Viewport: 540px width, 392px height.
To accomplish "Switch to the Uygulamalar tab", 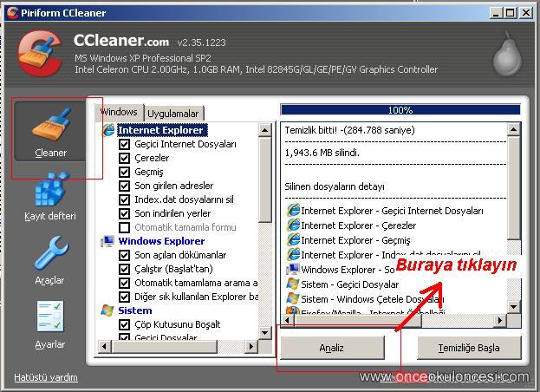I will [173, 114].
